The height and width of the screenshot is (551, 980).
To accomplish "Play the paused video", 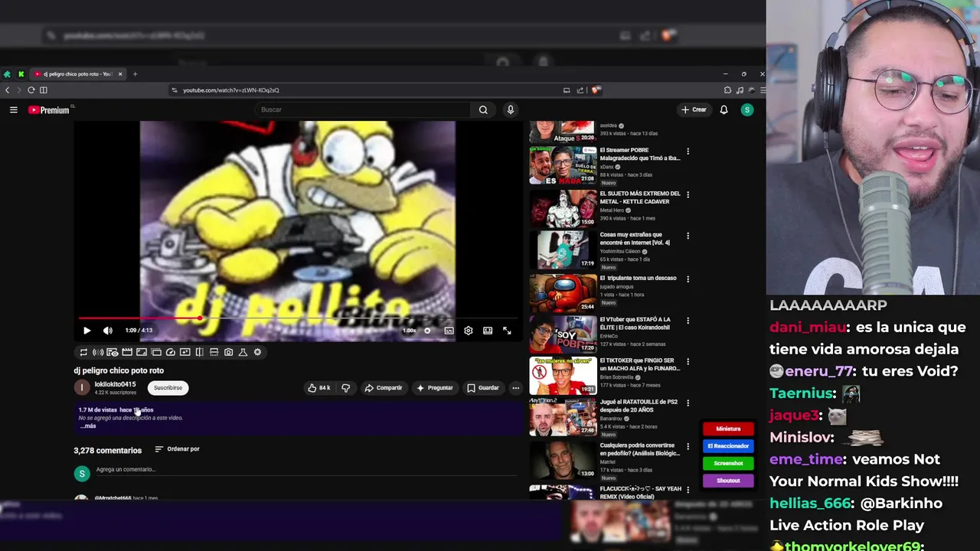I will [87, 331].
